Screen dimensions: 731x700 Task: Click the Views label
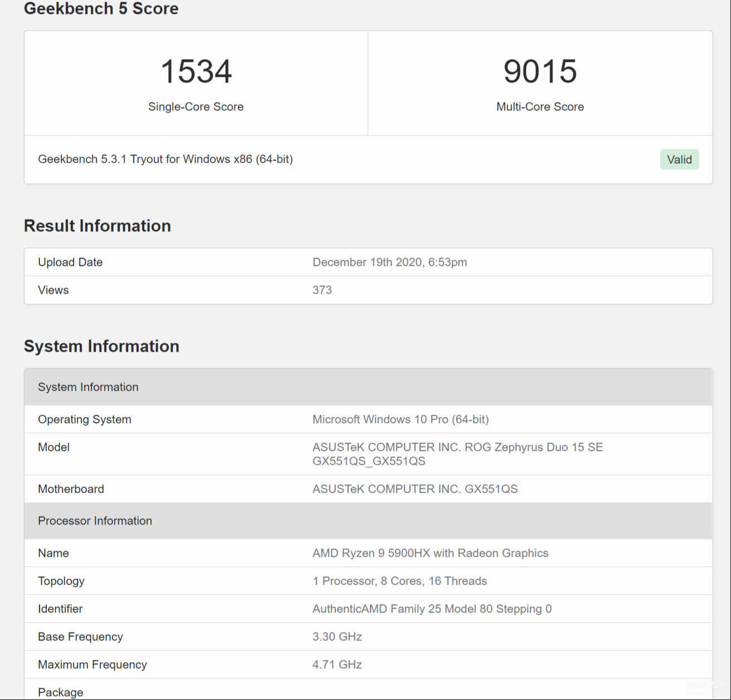pyautogui.click(x=53, y=290)
